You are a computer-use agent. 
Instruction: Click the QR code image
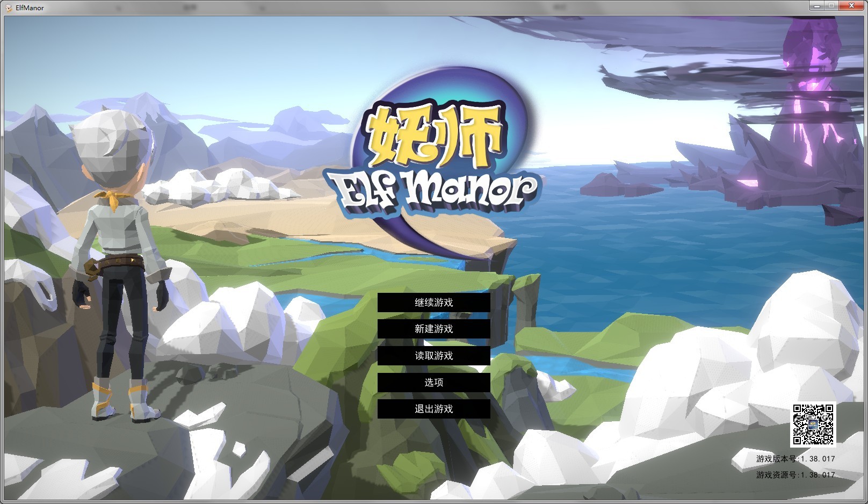[813, 424]
